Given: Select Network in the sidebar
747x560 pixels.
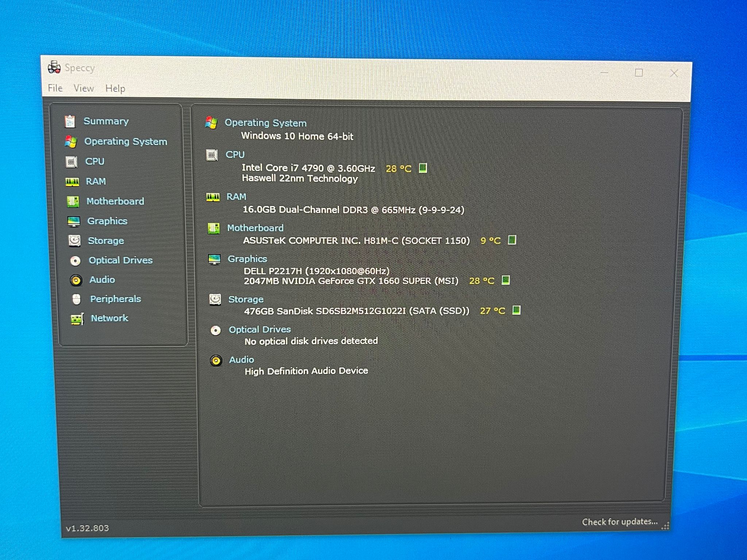Looking at the screenshot, I should point(109,318).
